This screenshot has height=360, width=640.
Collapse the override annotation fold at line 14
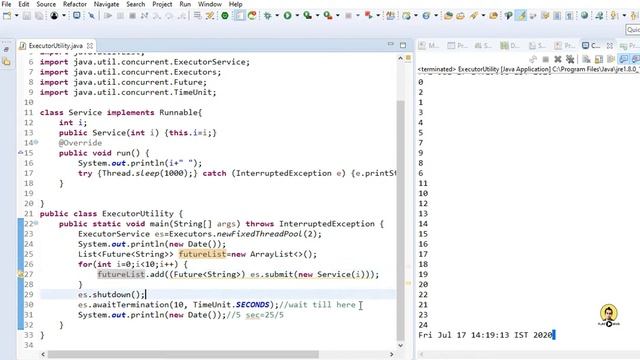(x=36, y=142)
